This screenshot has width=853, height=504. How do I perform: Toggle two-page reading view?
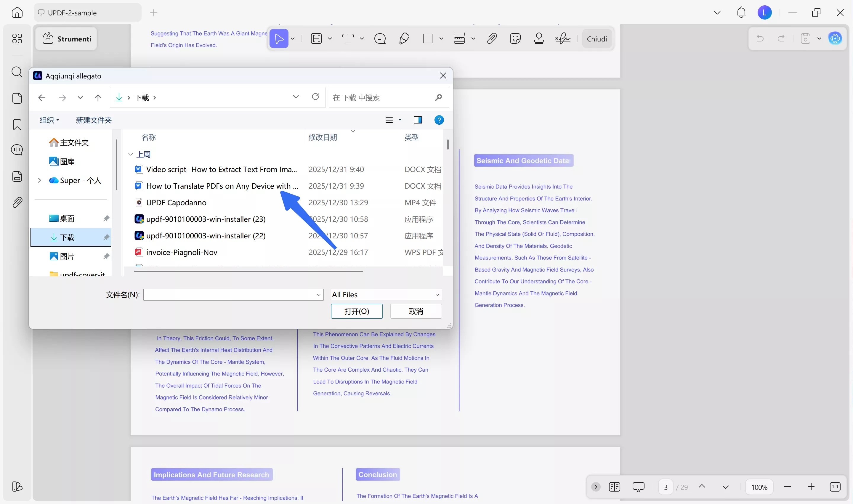pos(615,487)
